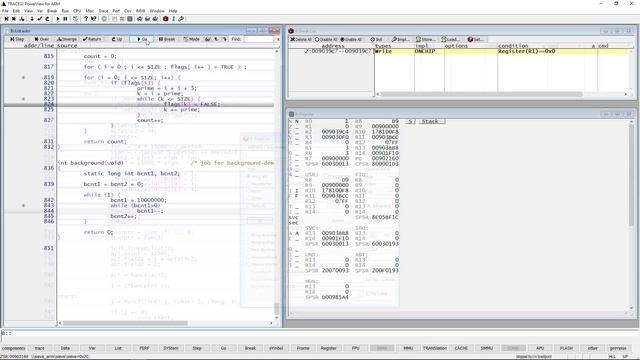
Task: Open the Help menu
Action: (x=173, y=11)
